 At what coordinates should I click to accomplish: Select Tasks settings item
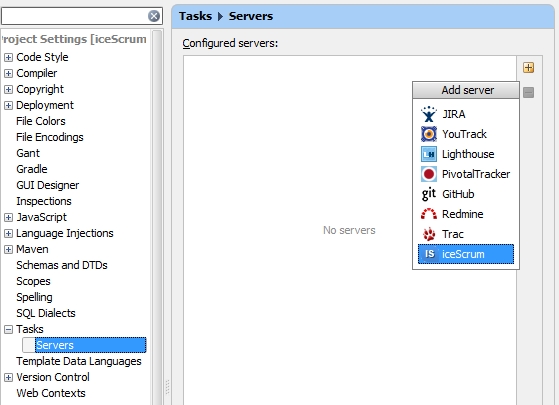point(30,329)
